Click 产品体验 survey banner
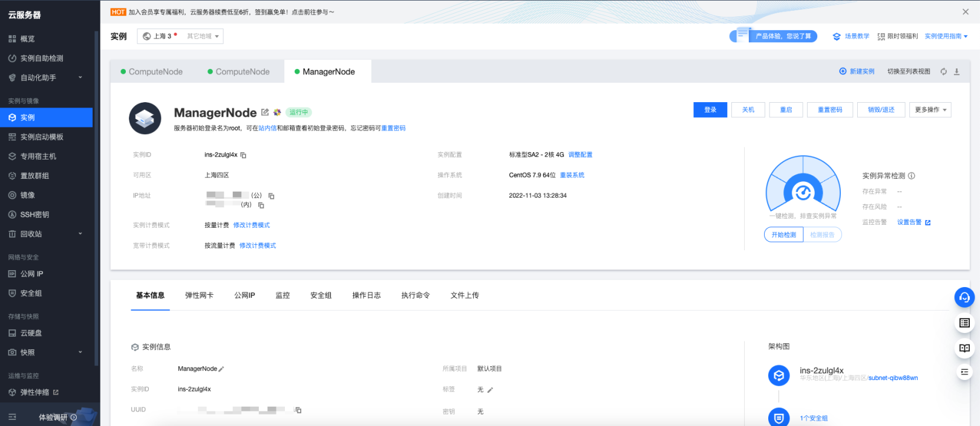This screenshot has height=426, width=980. (x=774, y=36)
